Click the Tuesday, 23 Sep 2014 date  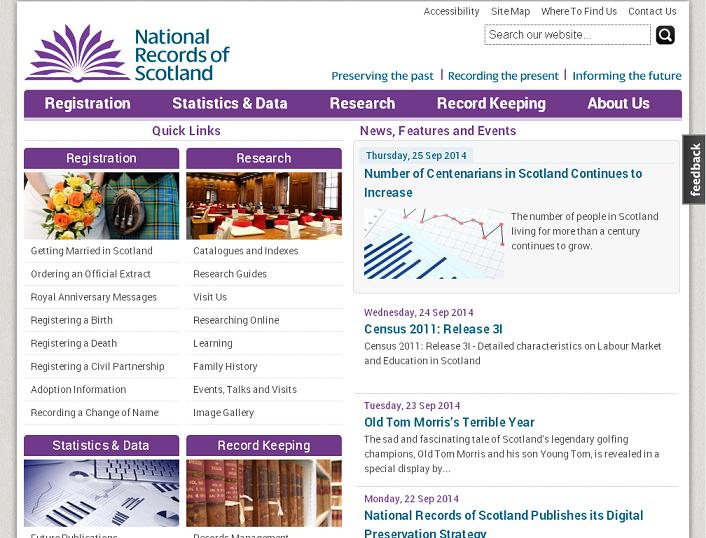[x=412, y=406]
